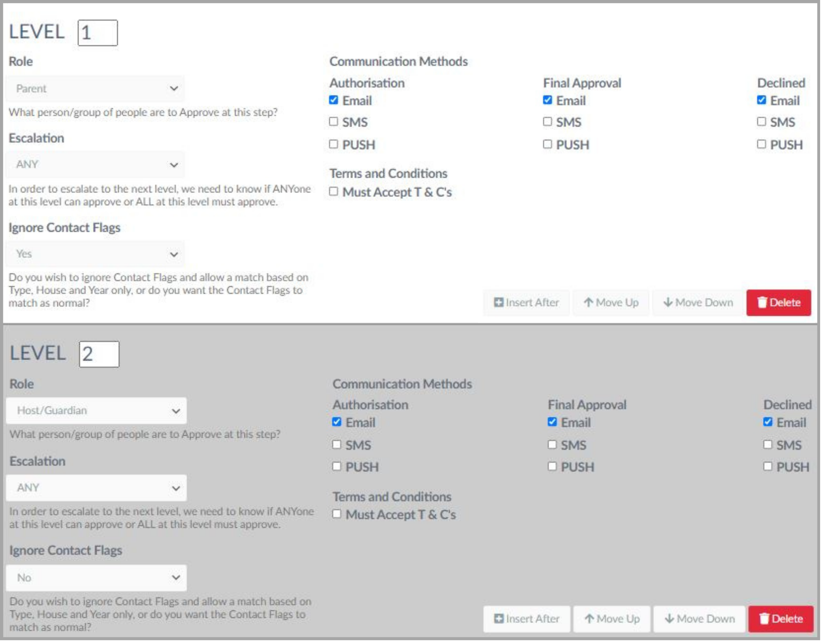Click the Level 1 number input field

pos(98,33)
